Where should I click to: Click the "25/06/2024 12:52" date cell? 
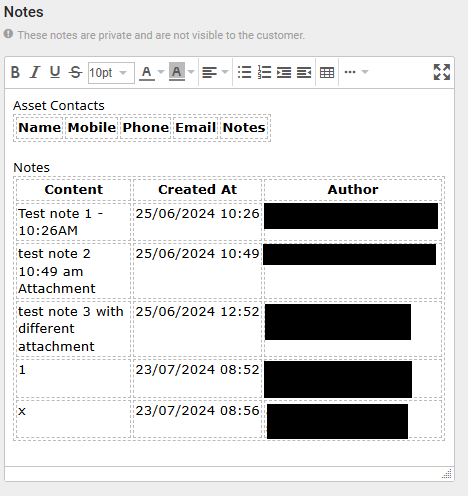(x=198, y=329)
